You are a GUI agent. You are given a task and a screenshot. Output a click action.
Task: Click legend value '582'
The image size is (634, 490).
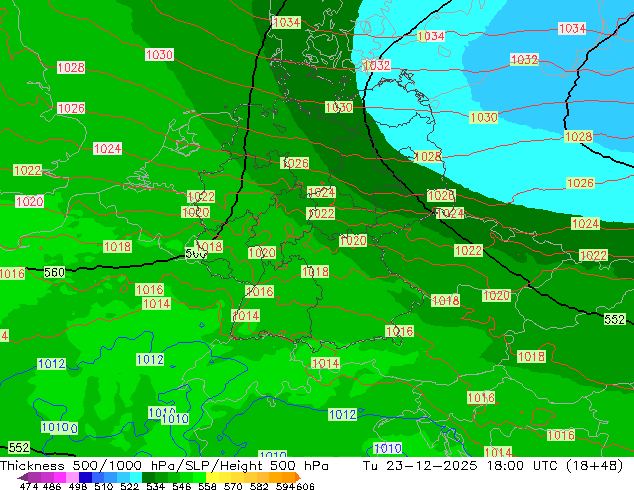pyautogui.click(x=259, y=486)
